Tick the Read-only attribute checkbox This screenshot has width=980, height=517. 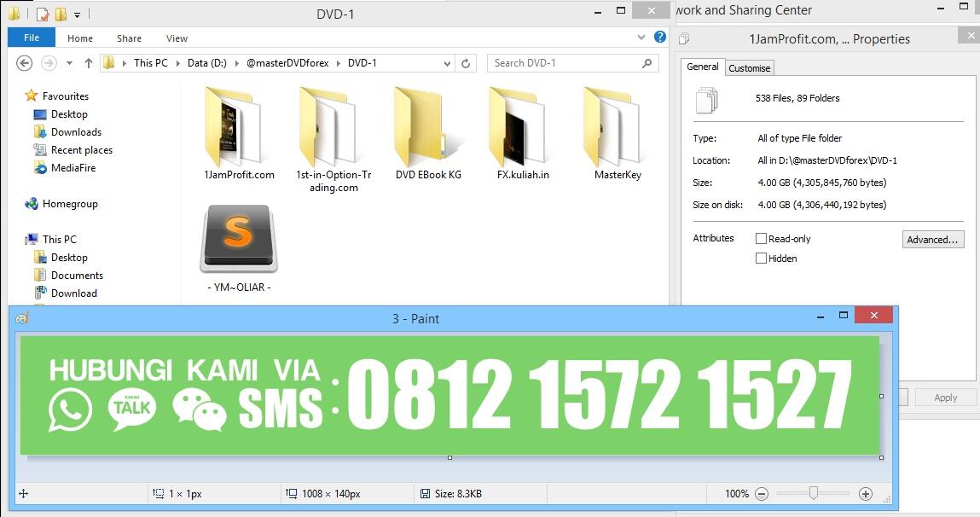tap(762, 238)
